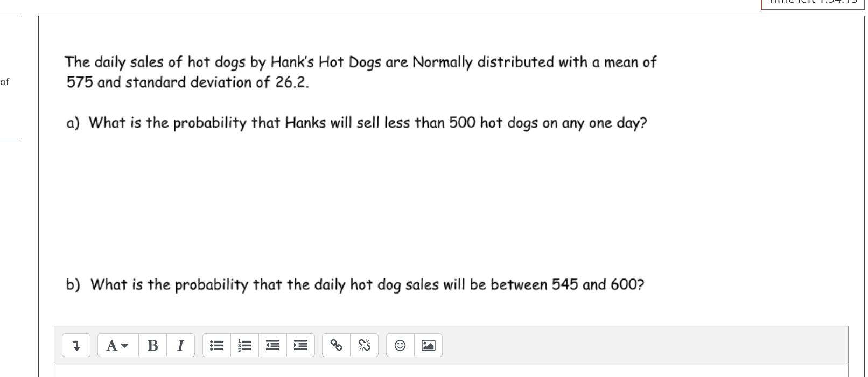Expand the editor toolbar with the arrow icon
Viewport: 868px width, 377px height.
[76, 345]
